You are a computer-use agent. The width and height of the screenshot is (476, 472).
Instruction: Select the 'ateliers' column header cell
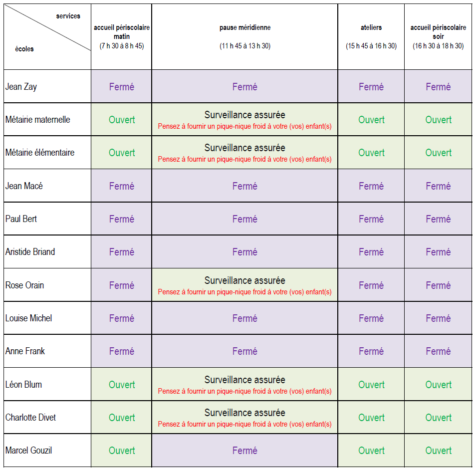[371, 37]
